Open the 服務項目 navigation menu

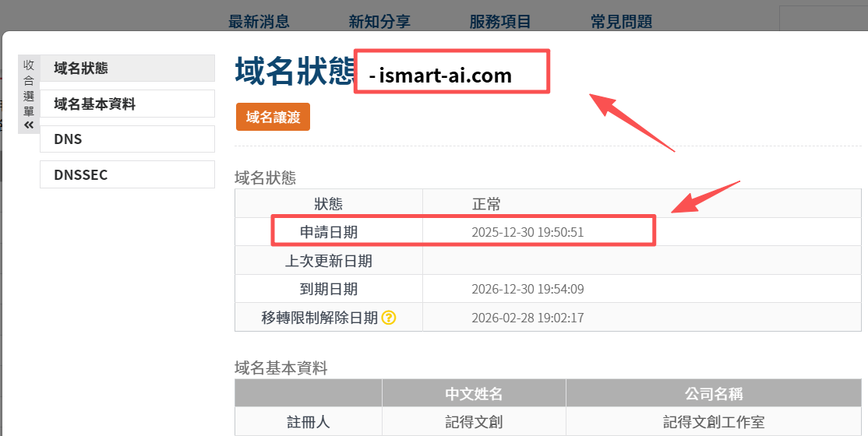pos(500,21)
